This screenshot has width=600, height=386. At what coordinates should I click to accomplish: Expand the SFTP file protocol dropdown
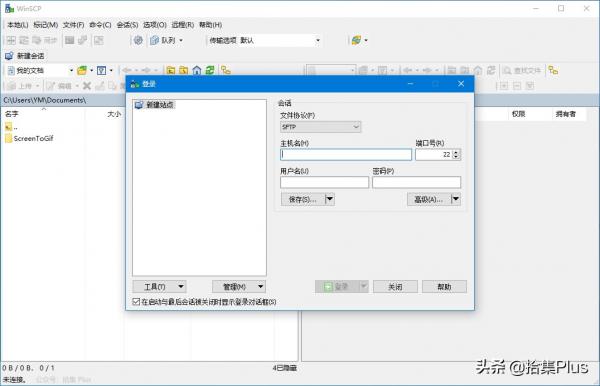coord(320,127)
